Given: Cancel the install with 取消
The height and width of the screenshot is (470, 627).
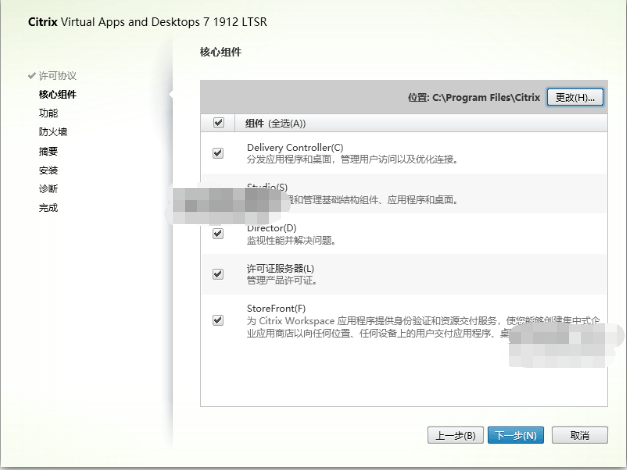Looking at the screenshot, I should [580, 435].
